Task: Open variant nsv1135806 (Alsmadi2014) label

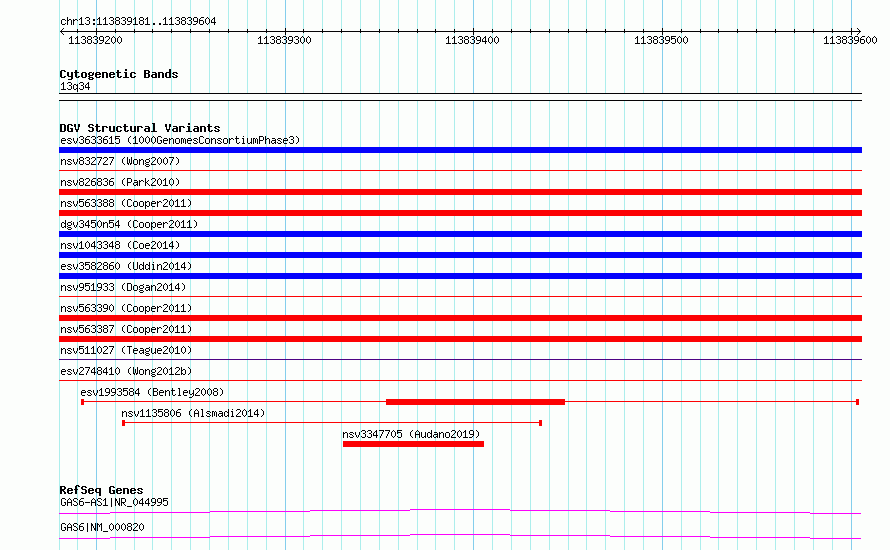Action: 193,413
